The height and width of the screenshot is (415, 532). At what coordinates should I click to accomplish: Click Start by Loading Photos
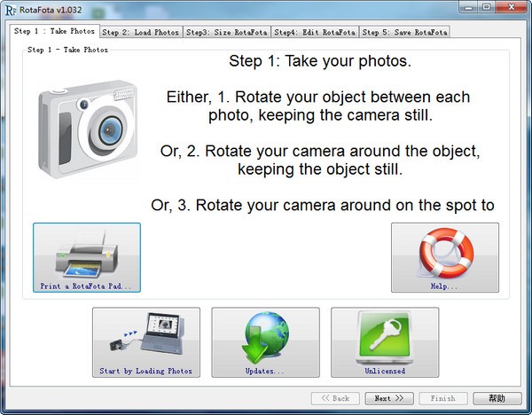(146, 342)
